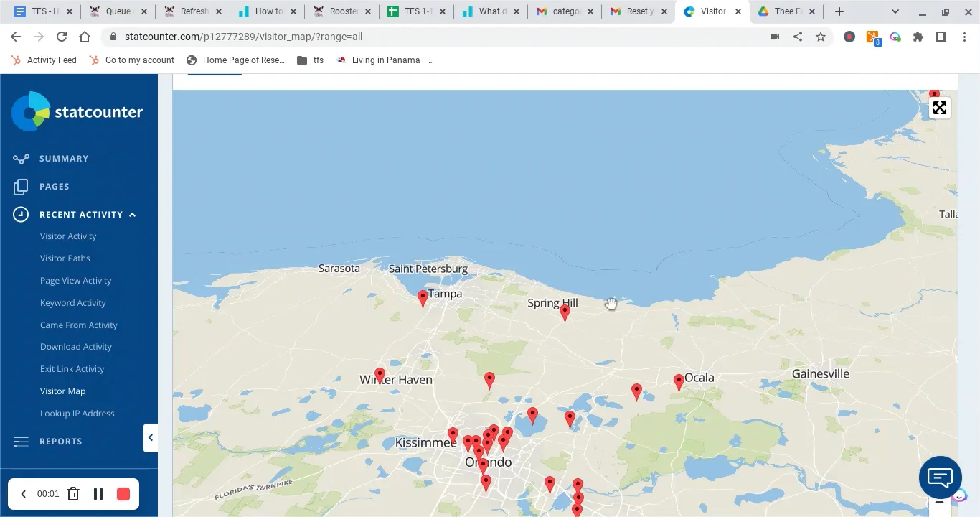This screenshot has width=980, height=517.
Task: Click the address bar URL
Action: coord(243,37)
